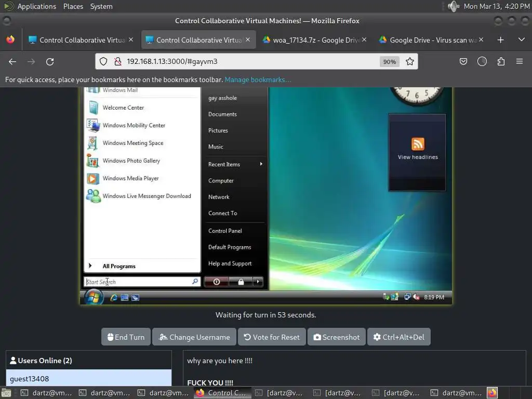Click the date and time in top panel
The image size is (532, 399).
496,6
